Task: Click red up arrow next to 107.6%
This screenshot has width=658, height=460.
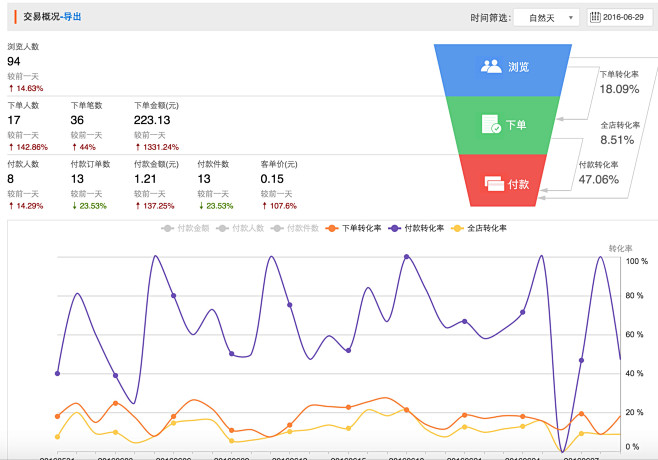Action: click(x=264, y=206)
